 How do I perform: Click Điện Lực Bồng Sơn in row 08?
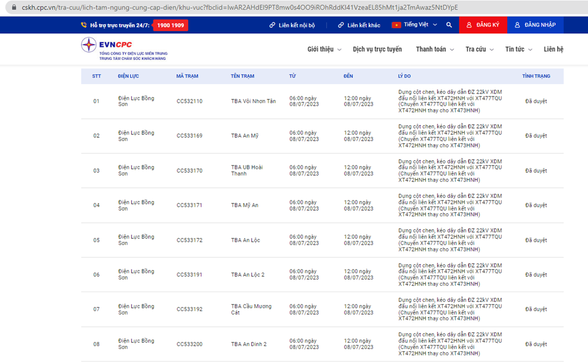click(x=136, y=344)
